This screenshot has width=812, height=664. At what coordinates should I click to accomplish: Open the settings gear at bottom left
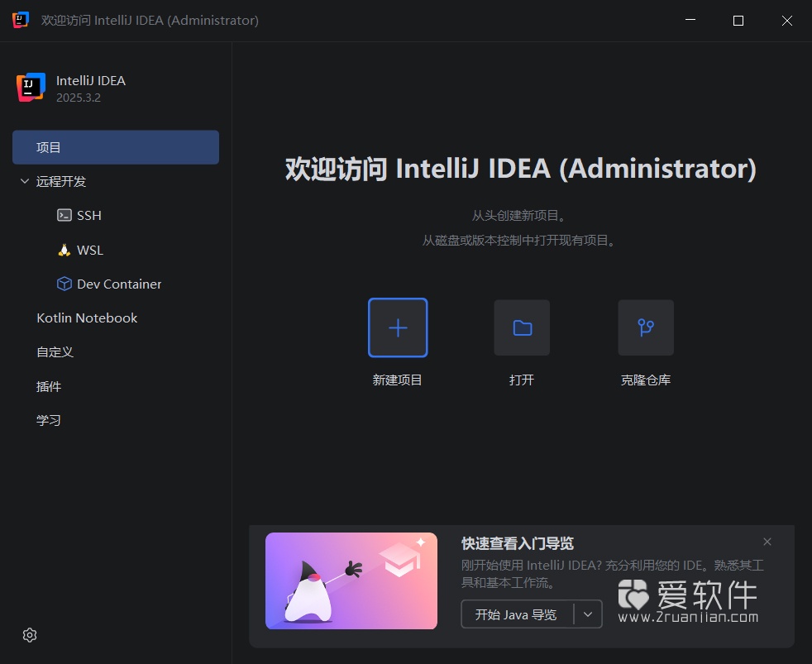coord(30,635)
